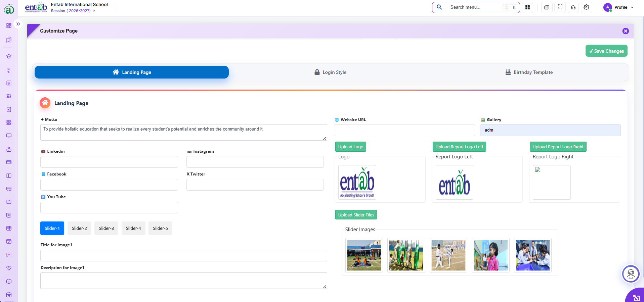Open the bus transport sidebar icon

(9, 189)
